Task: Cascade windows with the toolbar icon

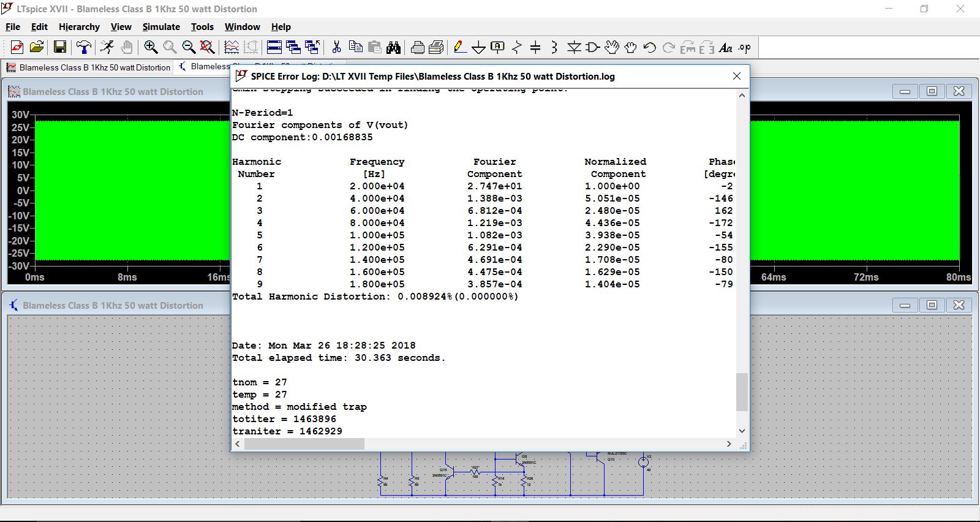Action: [x=293, y=47]
